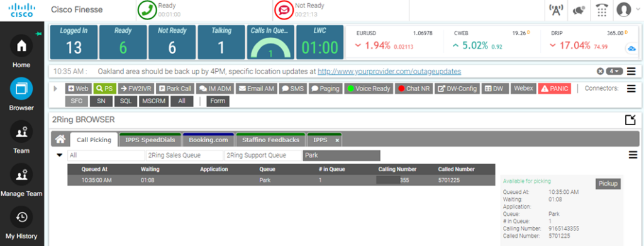Dismiss the outage message with the X icon
Viewport: 644px width, 246px height.
coord(600,72)
